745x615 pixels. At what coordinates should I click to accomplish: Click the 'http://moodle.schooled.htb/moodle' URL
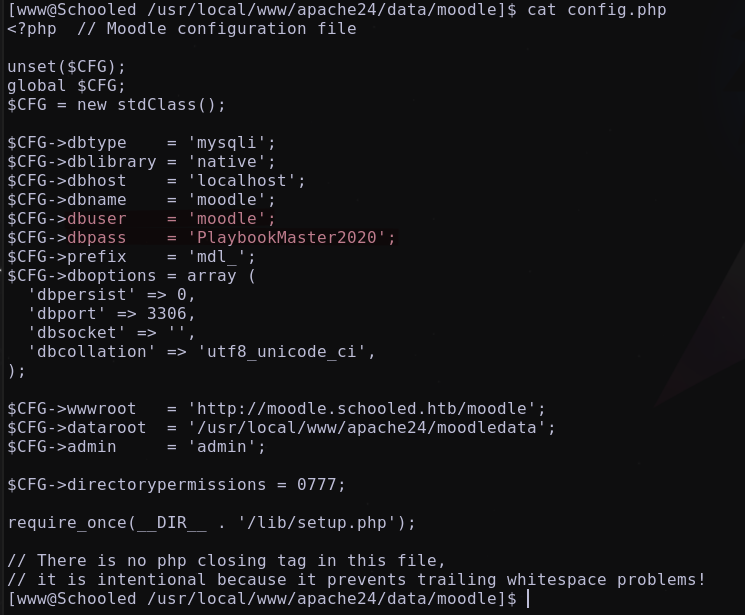(362, 409)
